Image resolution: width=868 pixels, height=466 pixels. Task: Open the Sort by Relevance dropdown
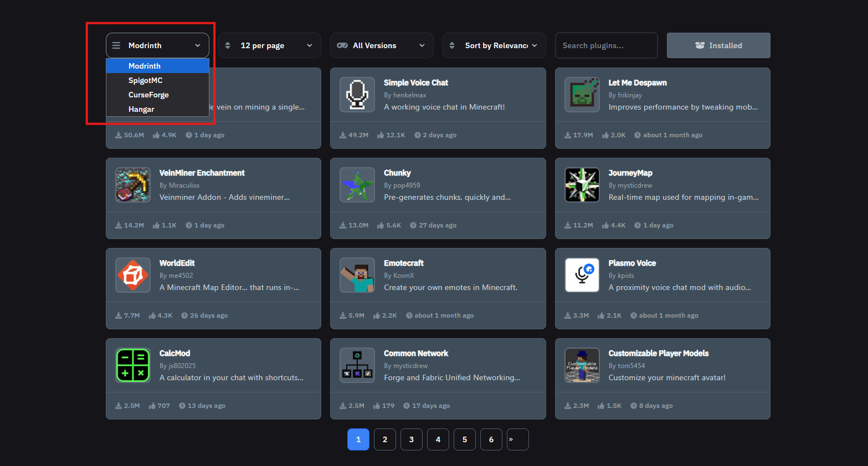point(494,45)
